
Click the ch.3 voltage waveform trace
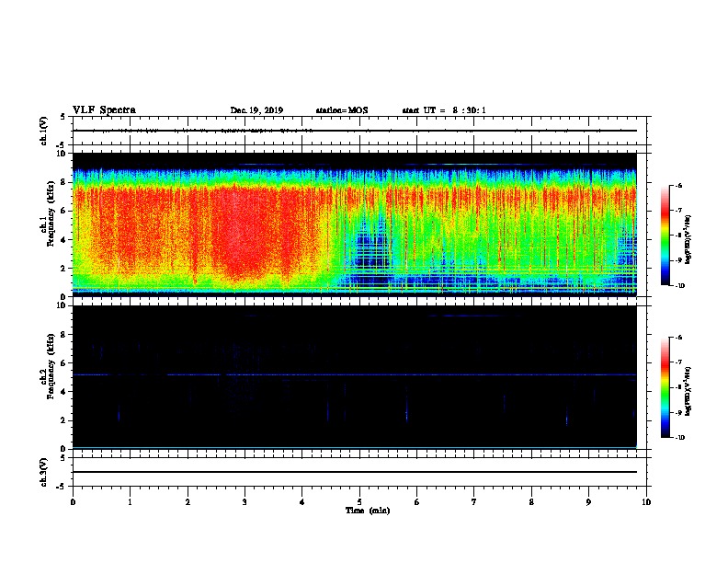tap(355, 472)
